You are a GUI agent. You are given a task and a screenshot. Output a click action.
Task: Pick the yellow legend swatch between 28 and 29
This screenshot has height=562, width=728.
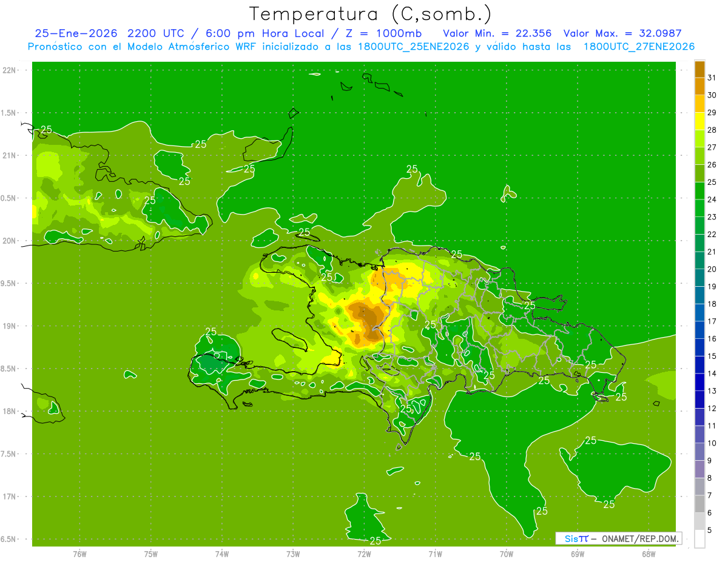[699, 121]
